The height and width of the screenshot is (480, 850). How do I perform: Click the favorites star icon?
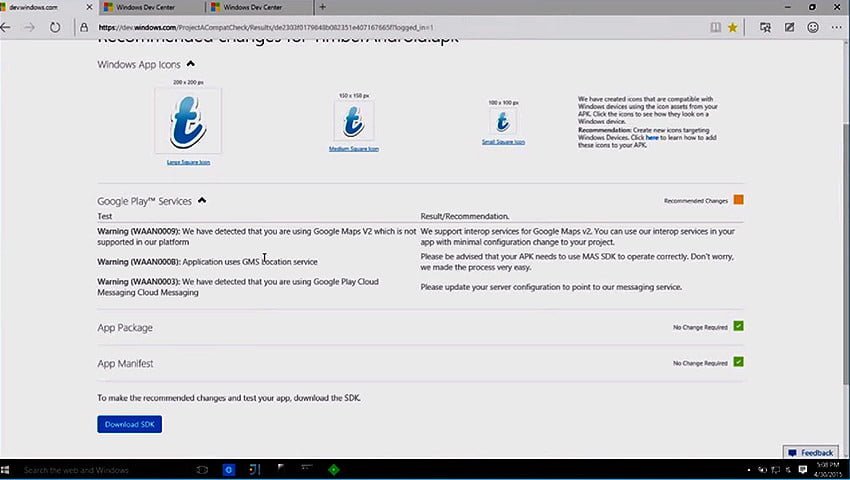(x=732, y=27)
